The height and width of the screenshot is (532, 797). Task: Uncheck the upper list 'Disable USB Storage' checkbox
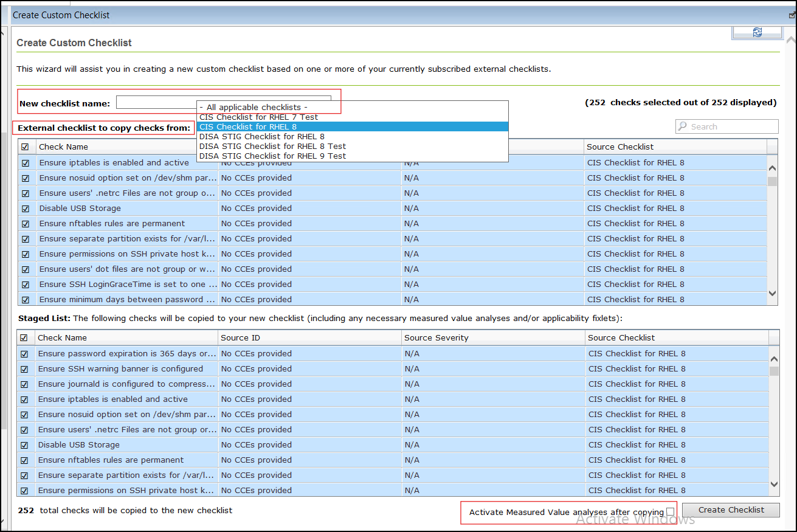26,209
